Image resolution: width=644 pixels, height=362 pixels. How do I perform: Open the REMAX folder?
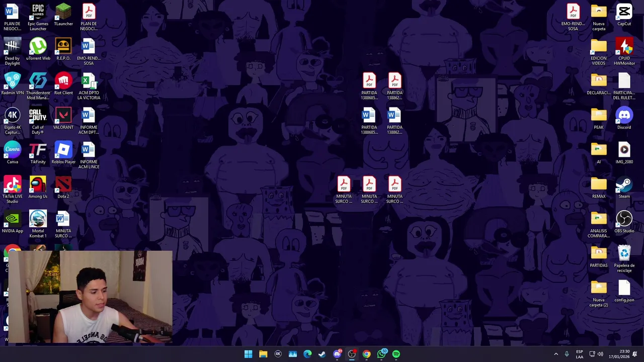tap(599, 188)
